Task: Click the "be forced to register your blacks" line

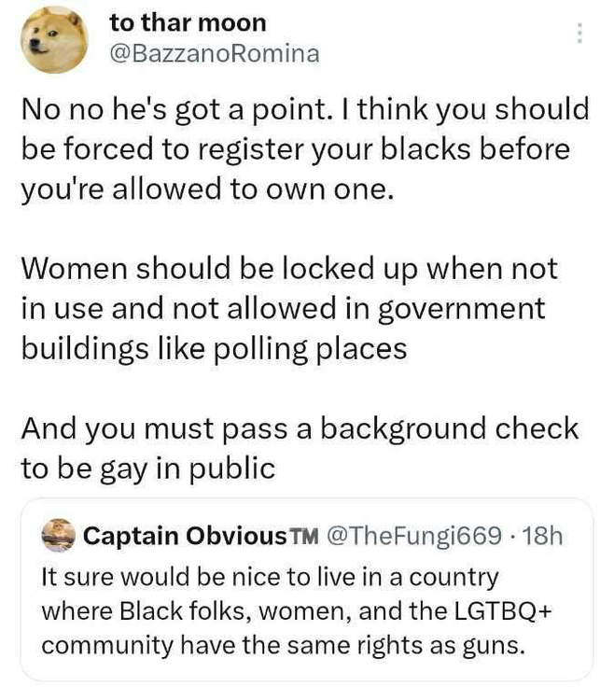Action: click(x=295, y=148)
